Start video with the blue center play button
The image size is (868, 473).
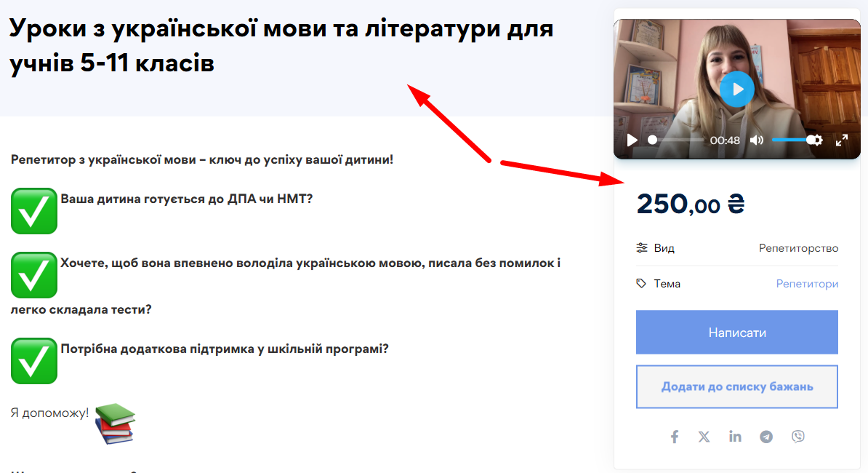[737, 90]
